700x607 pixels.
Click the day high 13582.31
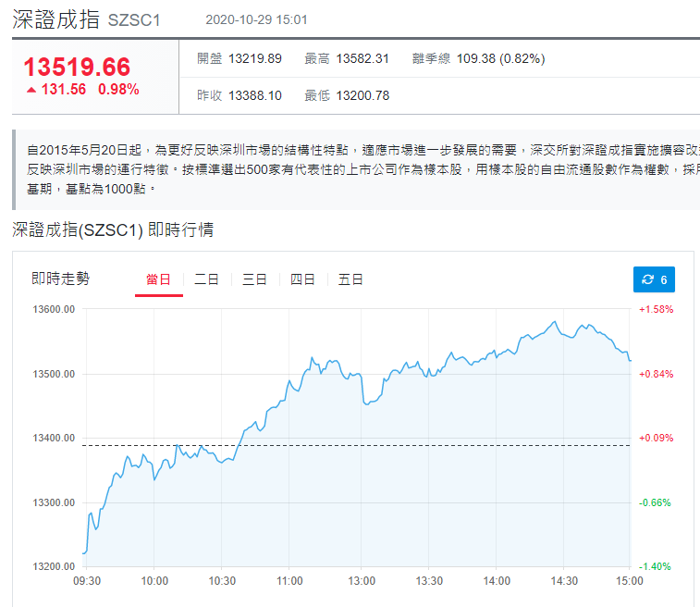pyautogui.click(x=362, y=58)
